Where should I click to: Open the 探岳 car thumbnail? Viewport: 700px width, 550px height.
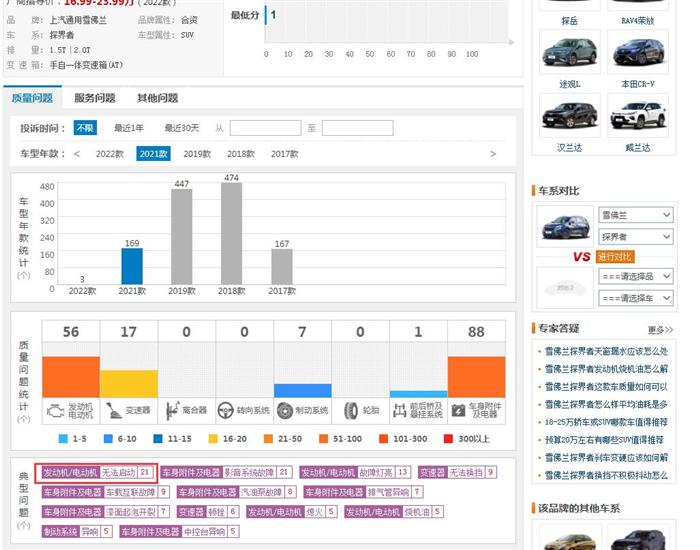coord(570,4)
